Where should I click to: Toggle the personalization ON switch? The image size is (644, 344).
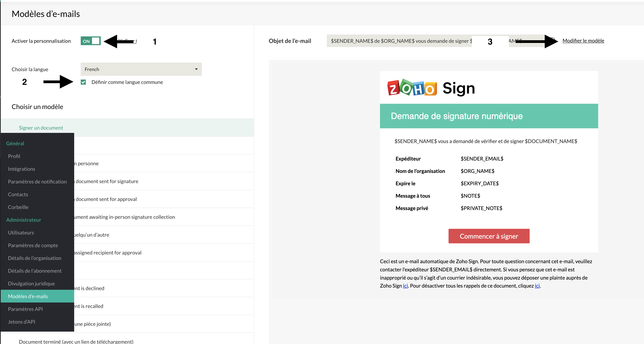[x=91, y=41]
